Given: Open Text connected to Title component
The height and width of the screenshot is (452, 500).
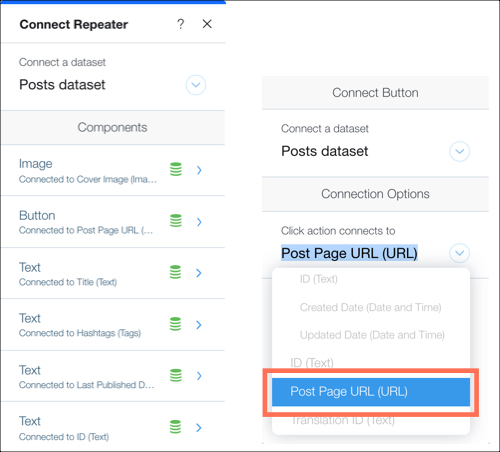Looking at the screenshot, I should point(113,273).
